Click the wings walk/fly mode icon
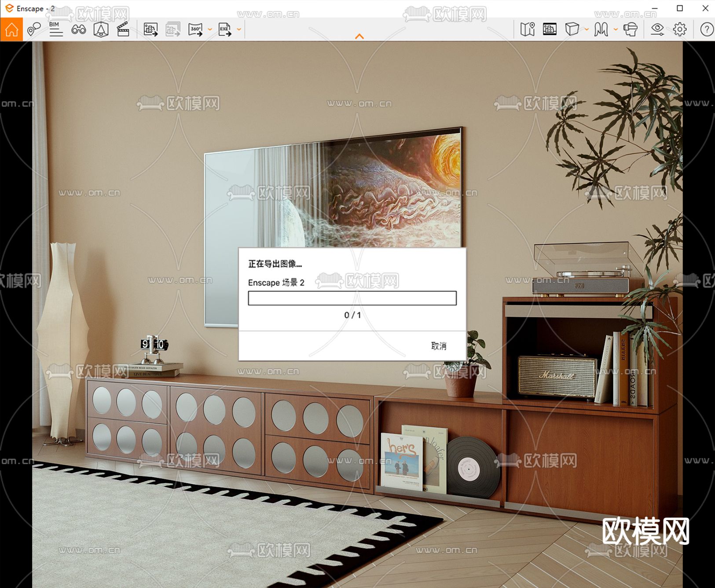The image size is (715, 588). point(601,29)
